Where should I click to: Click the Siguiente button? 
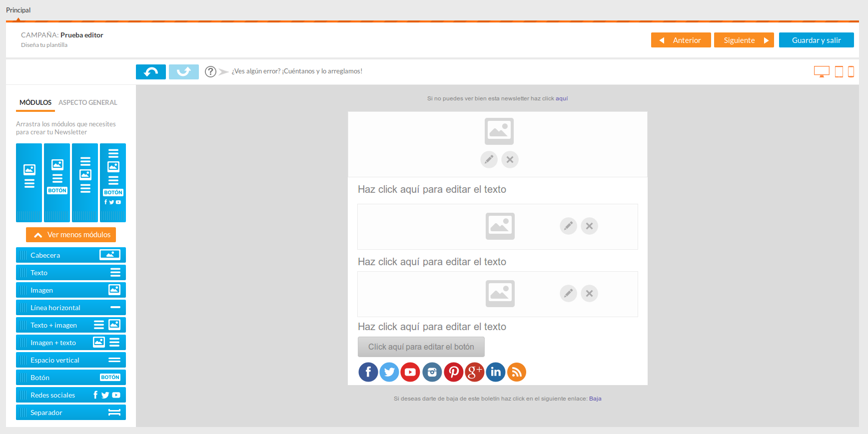744,40
